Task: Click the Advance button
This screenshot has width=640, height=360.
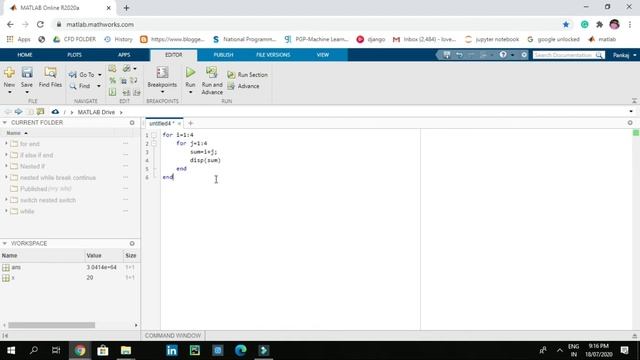Action: click(x=243, y=86)
